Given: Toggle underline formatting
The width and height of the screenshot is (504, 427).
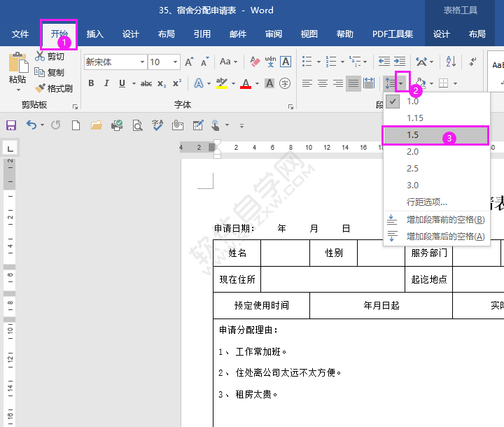Looking at the screenshot, I should tap(122, 83).
